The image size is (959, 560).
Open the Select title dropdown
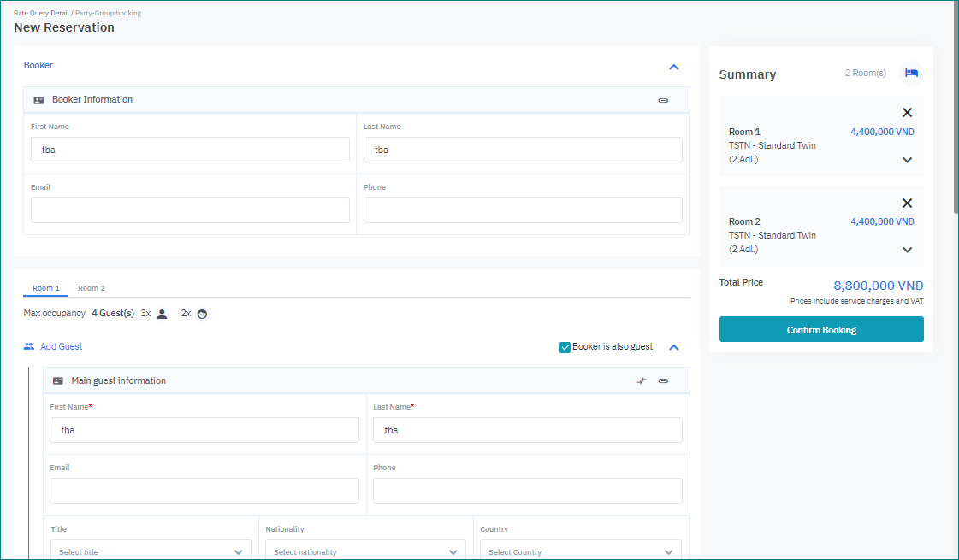(151, 551)
